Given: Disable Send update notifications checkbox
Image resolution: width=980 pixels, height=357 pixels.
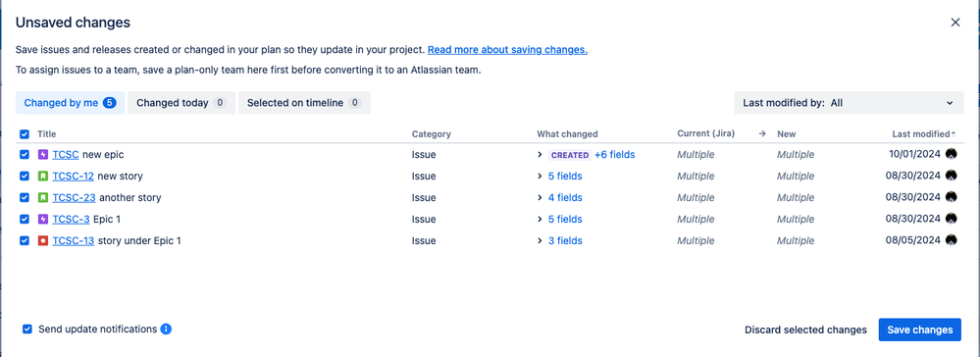Looking at the screenshot, I should click(x=26, y=329).
